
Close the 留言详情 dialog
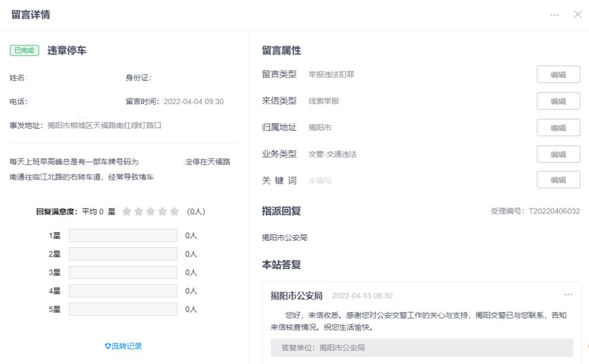tap(578, 15)
